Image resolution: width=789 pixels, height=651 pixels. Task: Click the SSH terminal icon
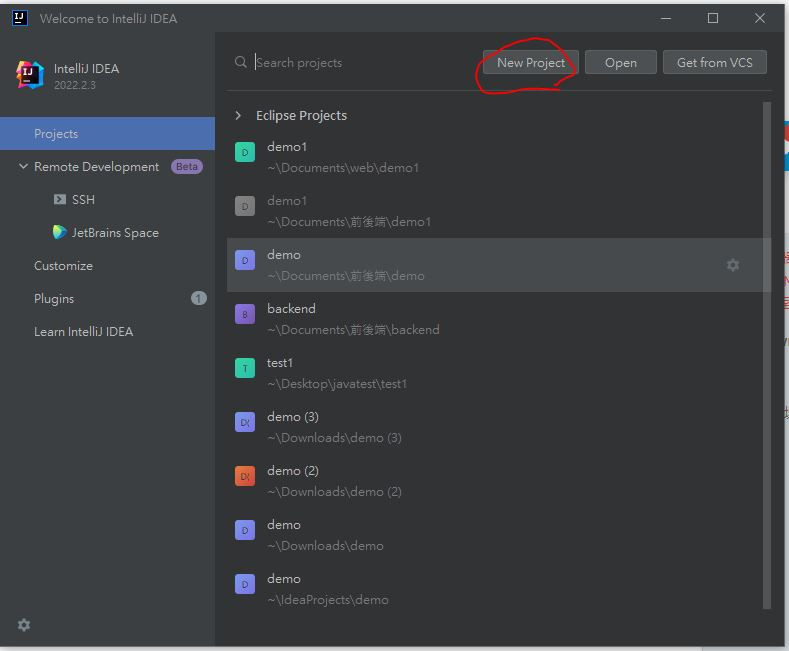tap(60, 200)
